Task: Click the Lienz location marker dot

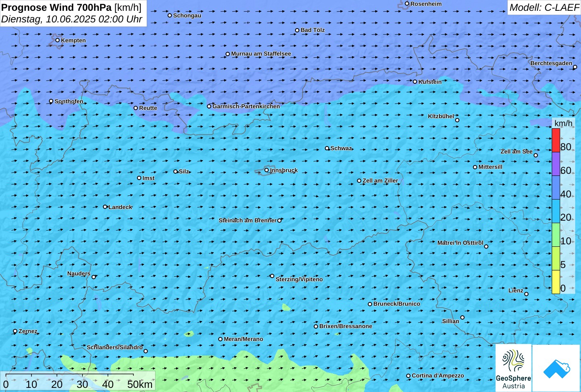Action: (x=526, y=294)
